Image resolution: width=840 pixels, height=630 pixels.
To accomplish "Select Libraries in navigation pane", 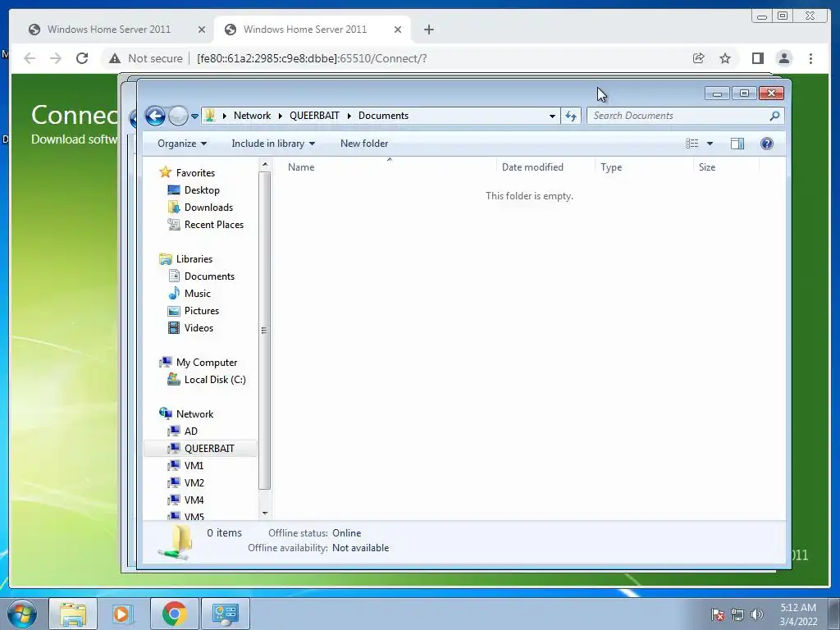I will (194, 259).
